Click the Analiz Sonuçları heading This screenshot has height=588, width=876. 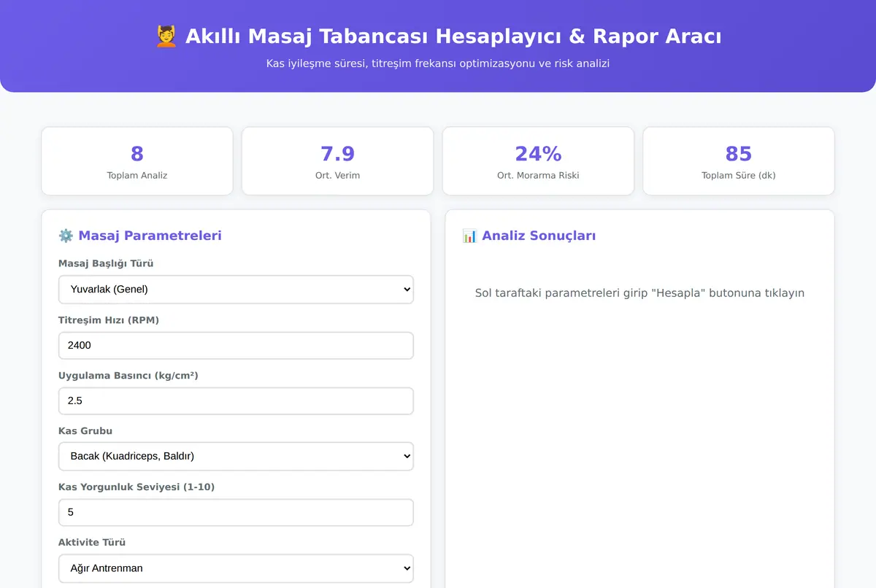click(x=529, y=236)
